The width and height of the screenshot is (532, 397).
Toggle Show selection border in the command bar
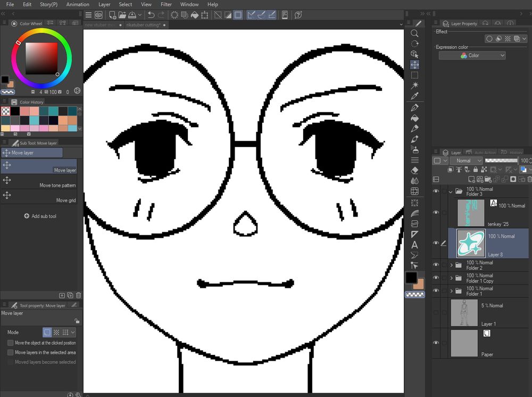(x=238, y=15)
